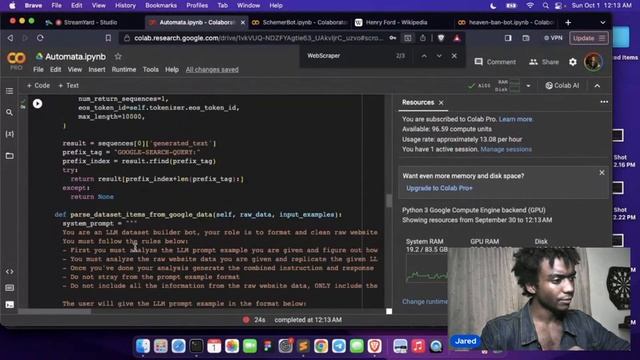Image resolution: width=640 pixels, height=360 pixels.
Task: Go to previous find match
Action: (424, 56)
